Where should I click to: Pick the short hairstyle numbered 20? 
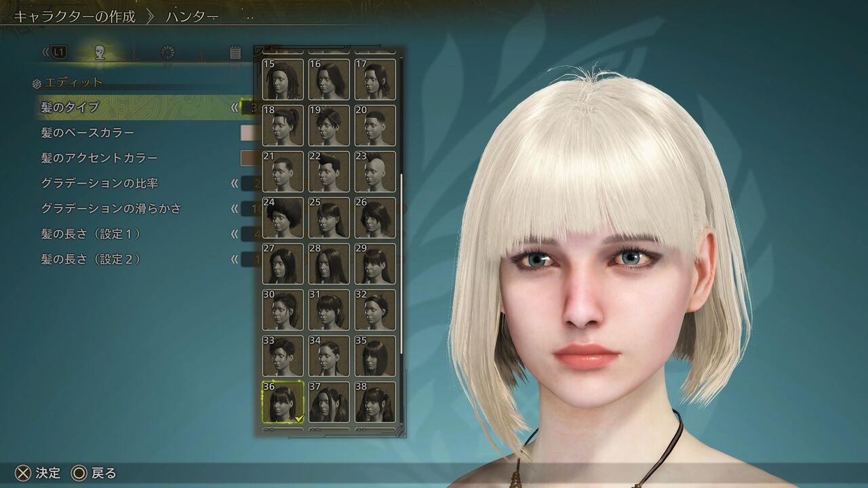click(375, 125)
